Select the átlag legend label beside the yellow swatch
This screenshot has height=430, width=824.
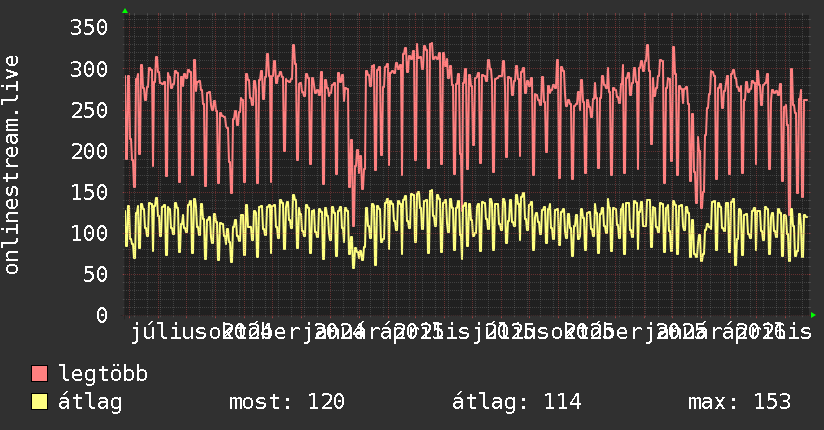[90, 402]
